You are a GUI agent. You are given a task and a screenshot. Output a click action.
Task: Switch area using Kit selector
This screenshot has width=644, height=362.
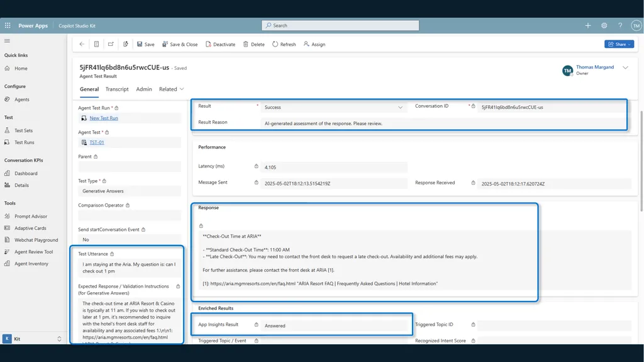32,339
